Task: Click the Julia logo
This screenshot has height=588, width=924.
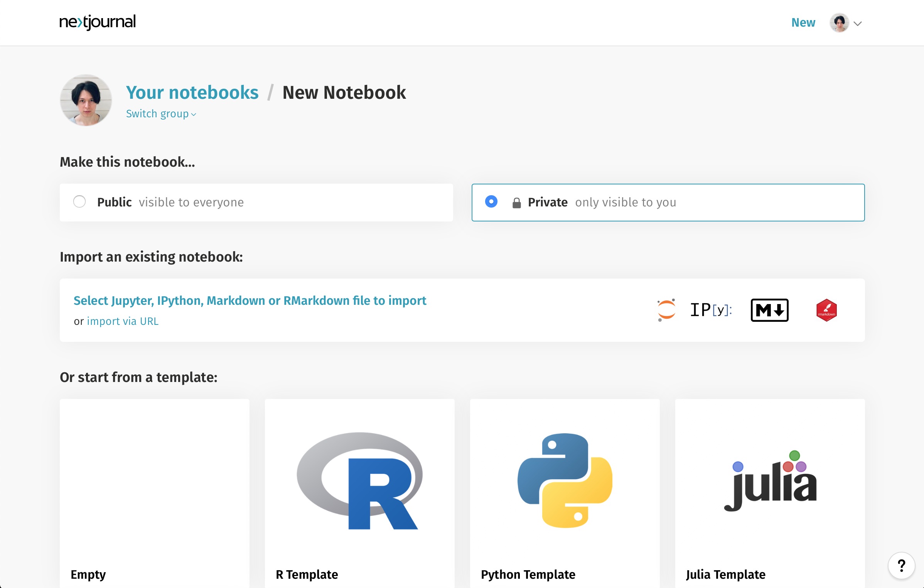Action: [x=770, y=481]
